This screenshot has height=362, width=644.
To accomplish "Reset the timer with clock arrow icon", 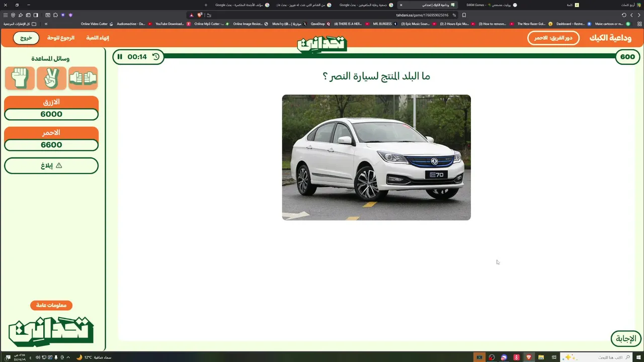I will [156, 57].
